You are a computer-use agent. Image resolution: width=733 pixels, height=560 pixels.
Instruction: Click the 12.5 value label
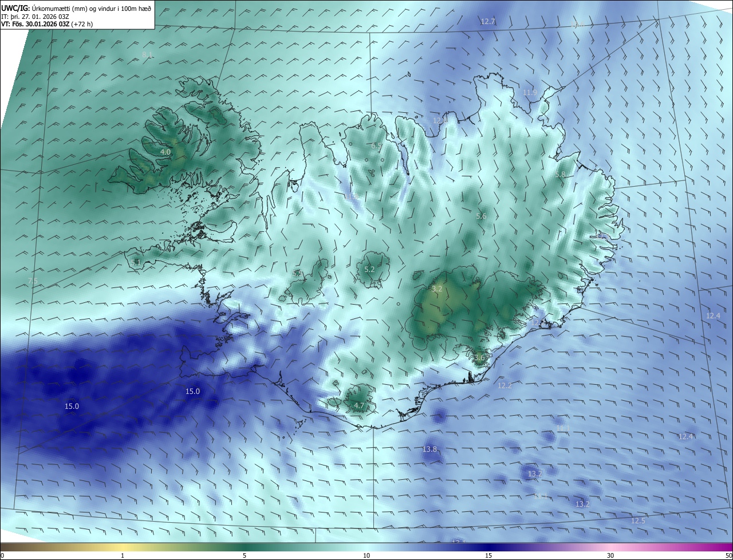click(638, 520)
